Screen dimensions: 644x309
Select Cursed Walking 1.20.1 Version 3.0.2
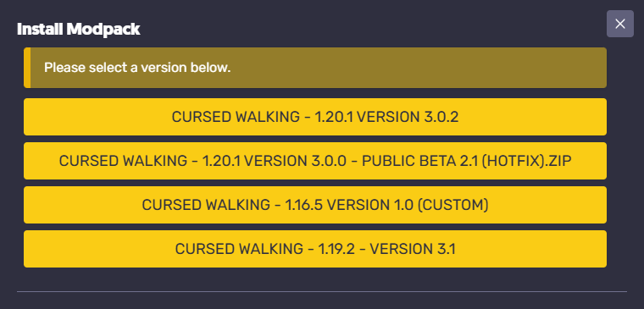tap(315, 117)
